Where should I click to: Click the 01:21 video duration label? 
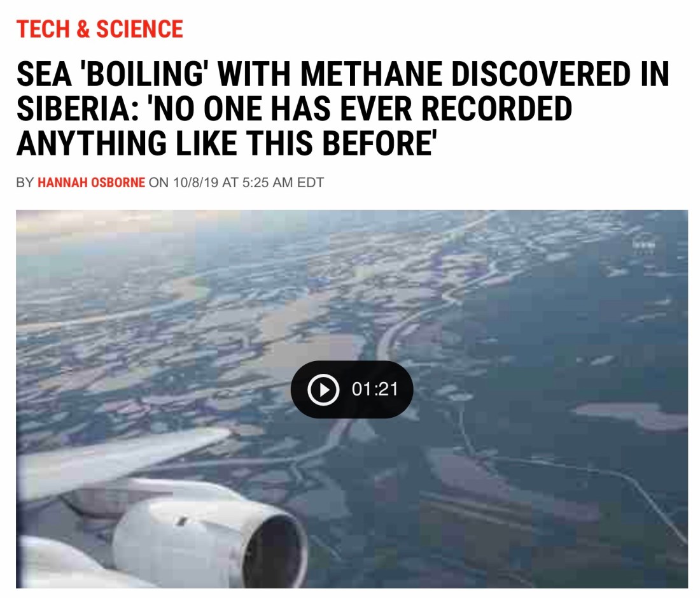click(374, 389)
